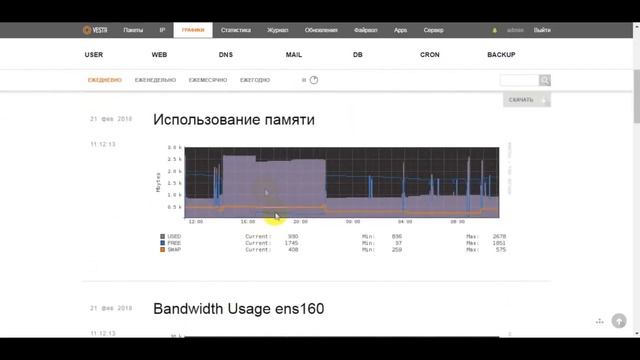Click the Выйти logout link

click(x=542, y=30)
